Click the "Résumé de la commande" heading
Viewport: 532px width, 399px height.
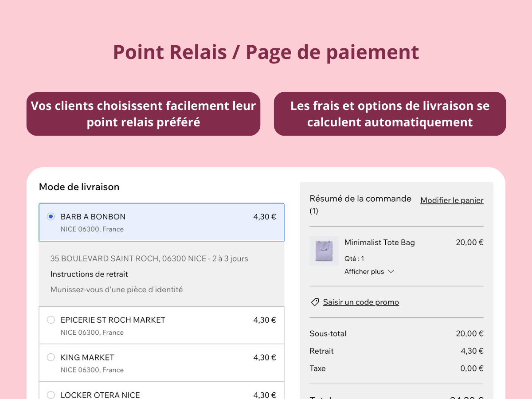click(360, 199)
